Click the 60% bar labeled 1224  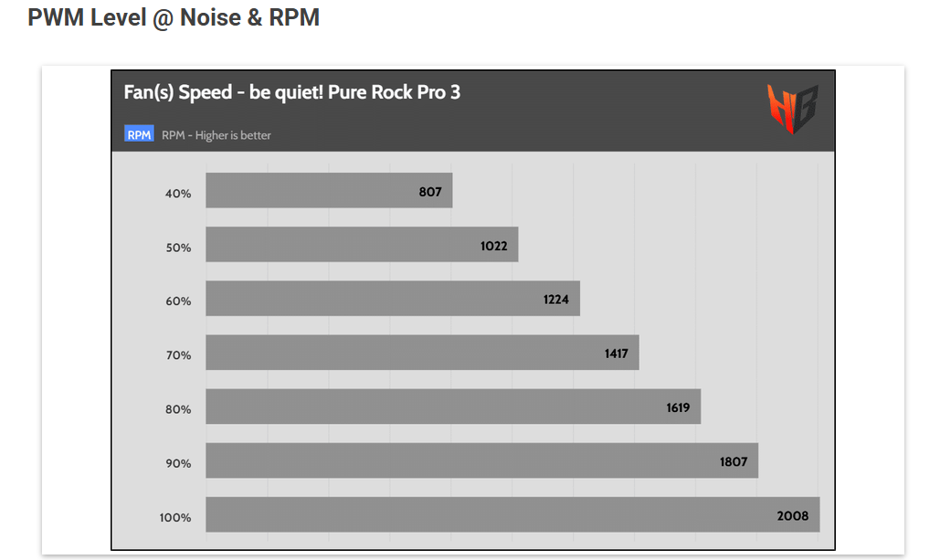393,299
